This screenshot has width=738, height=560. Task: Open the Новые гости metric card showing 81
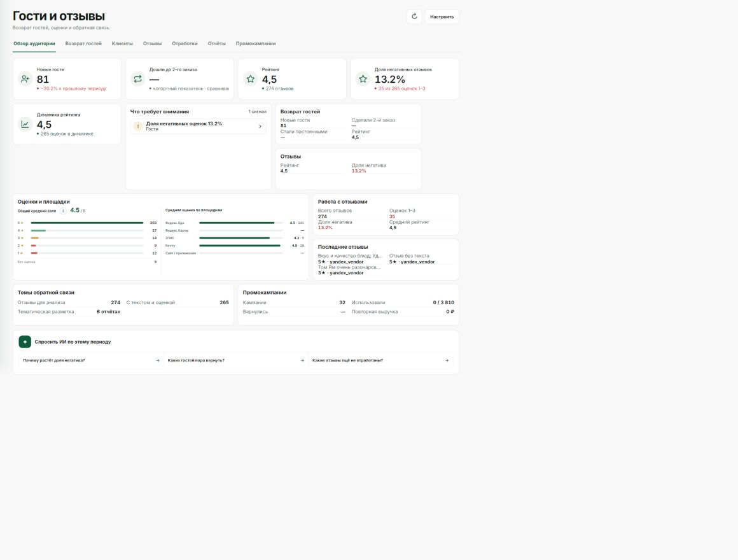67,79
